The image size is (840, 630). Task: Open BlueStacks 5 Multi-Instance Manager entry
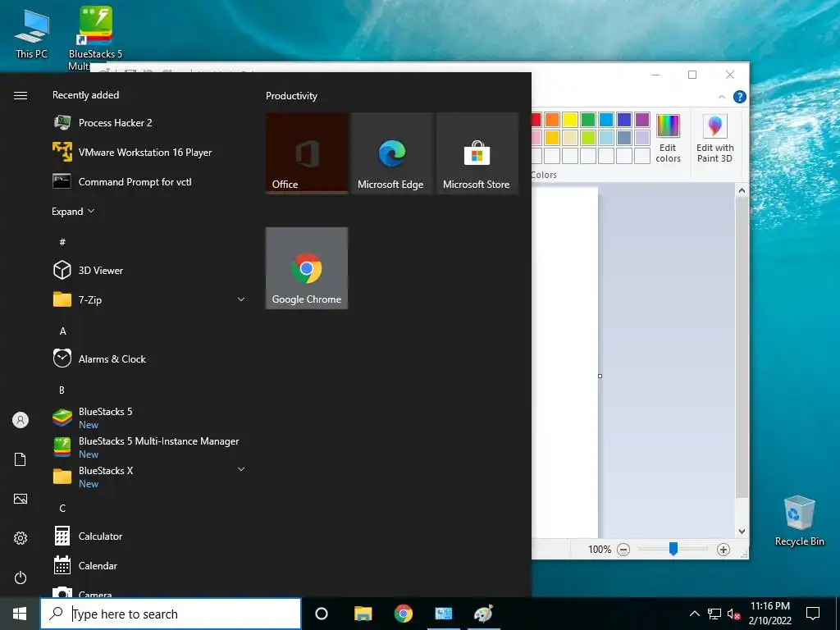[149, 447]
